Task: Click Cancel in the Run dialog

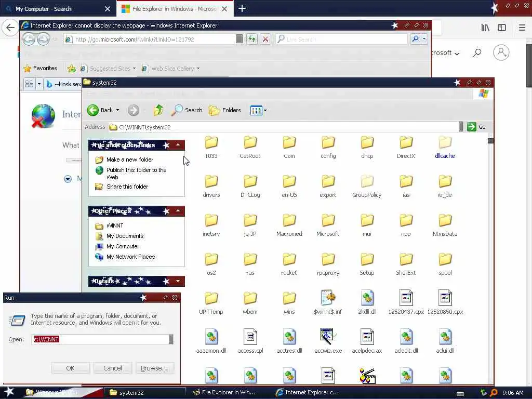Action: [113, 368]
